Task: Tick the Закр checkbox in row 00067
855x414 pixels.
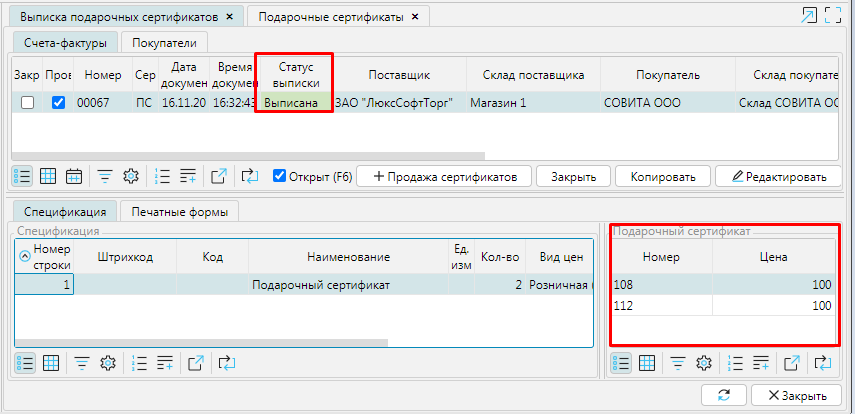Action: coord(27,102)
